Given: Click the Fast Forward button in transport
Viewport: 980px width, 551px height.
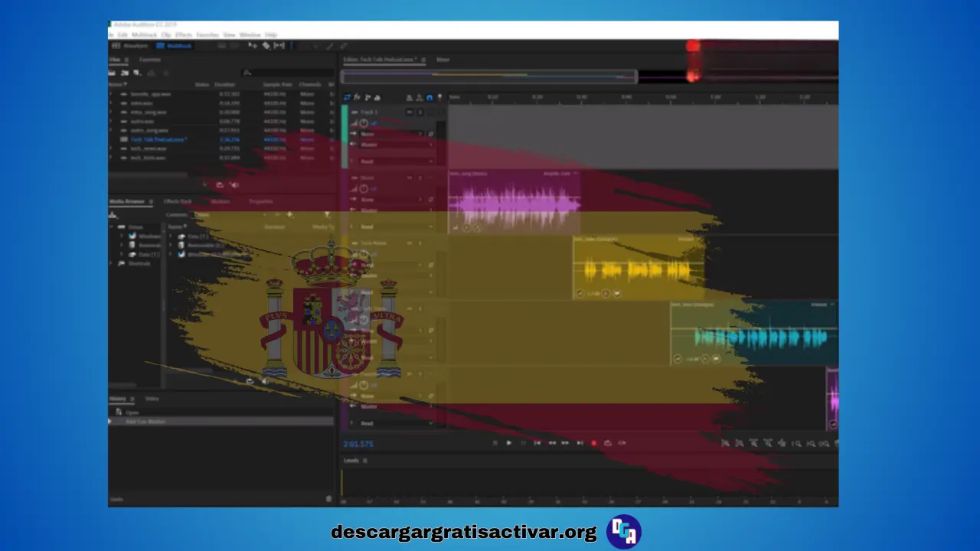Looking at the screenshot, I should pyautogui.click(x=565, y=443).
